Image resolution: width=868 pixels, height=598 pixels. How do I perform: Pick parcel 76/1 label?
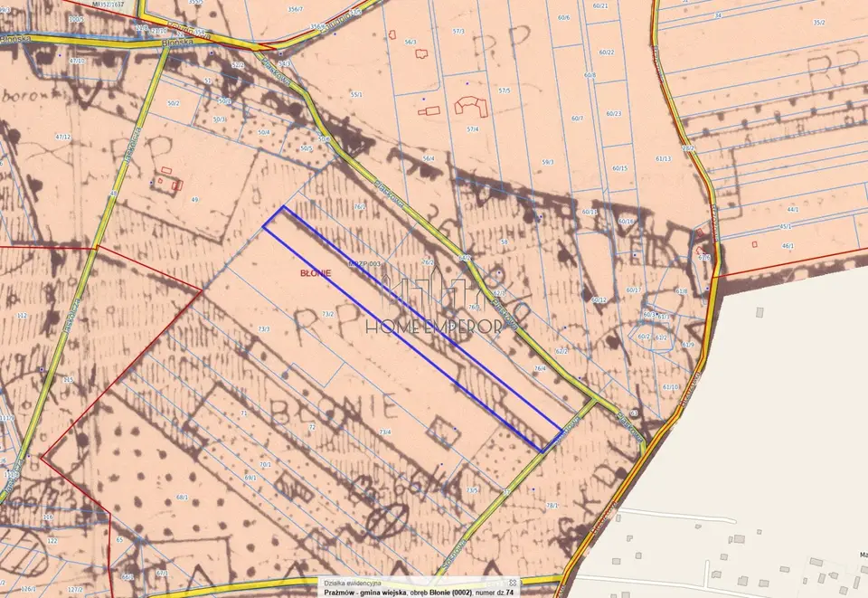[x=360, y=206]
